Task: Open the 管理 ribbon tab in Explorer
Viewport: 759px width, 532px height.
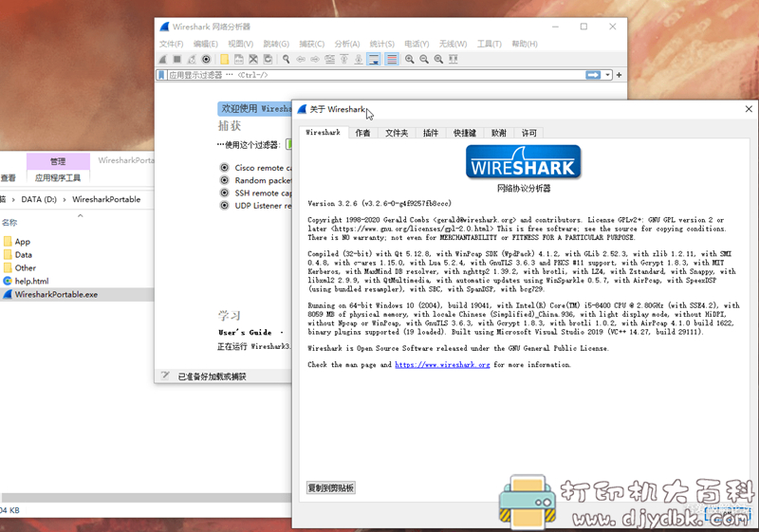Action: click(x=58, y=161)
